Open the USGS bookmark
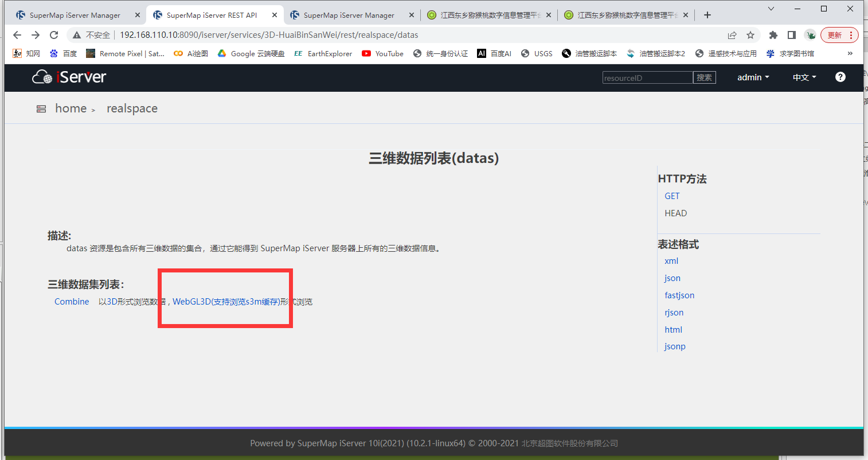This screenshot has width=868, height=460. pyautogui.click(x=537, y=53)
